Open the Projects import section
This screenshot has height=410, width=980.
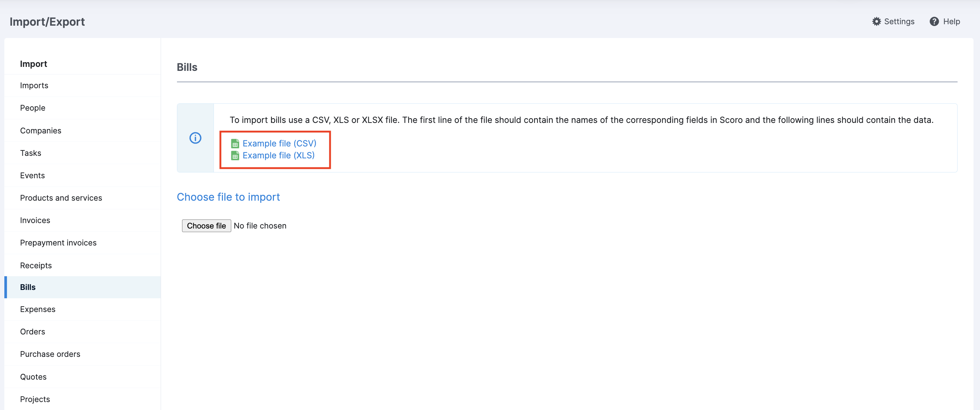coord(35,399)
